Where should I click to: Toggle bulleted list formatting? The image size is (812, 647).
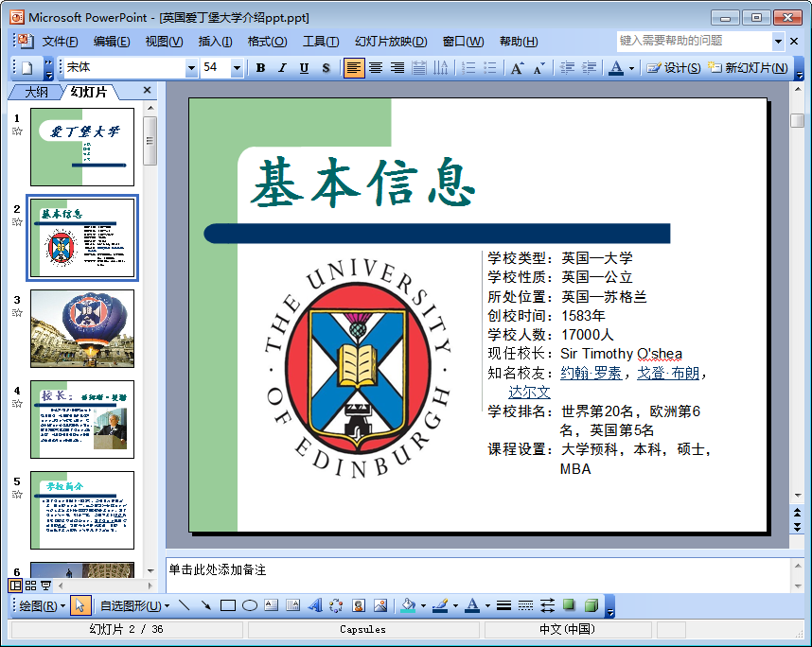490,68
